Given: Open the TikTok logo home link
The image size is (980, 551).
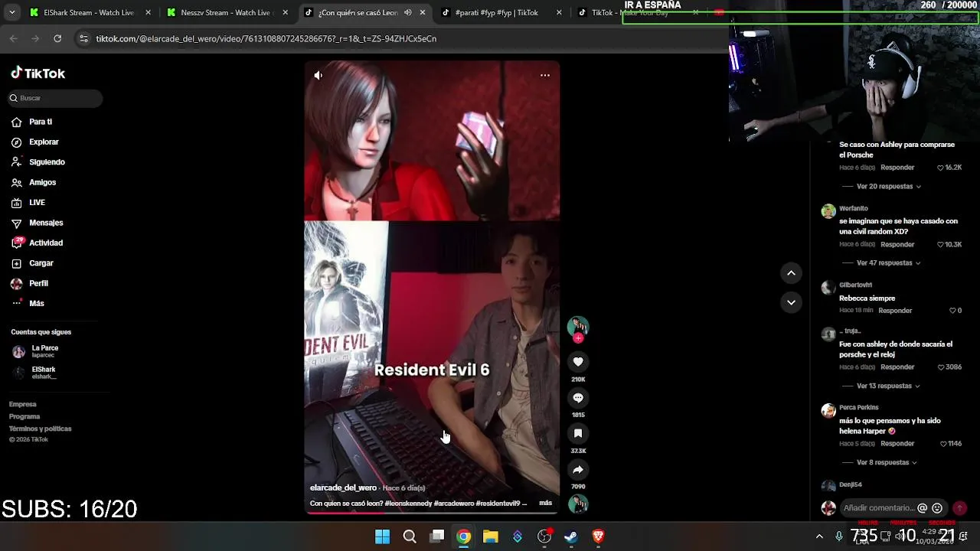Looking at the screenshot, I should point(38,73).
